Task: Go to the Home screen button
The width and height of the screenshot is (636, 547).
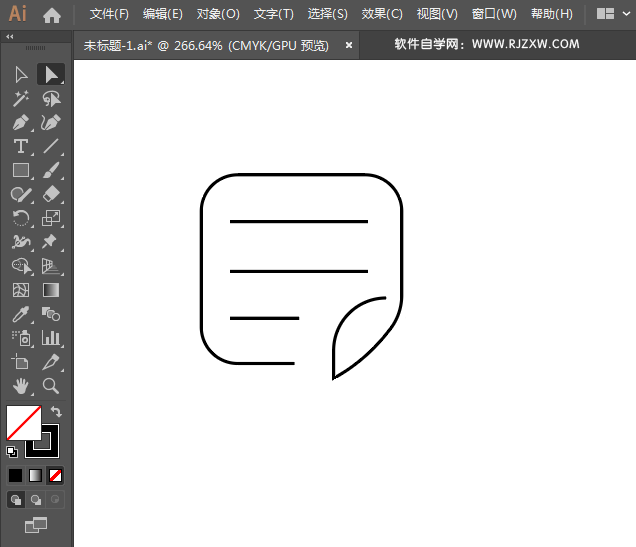Action: pyautogui.click(x=52, y=14)
